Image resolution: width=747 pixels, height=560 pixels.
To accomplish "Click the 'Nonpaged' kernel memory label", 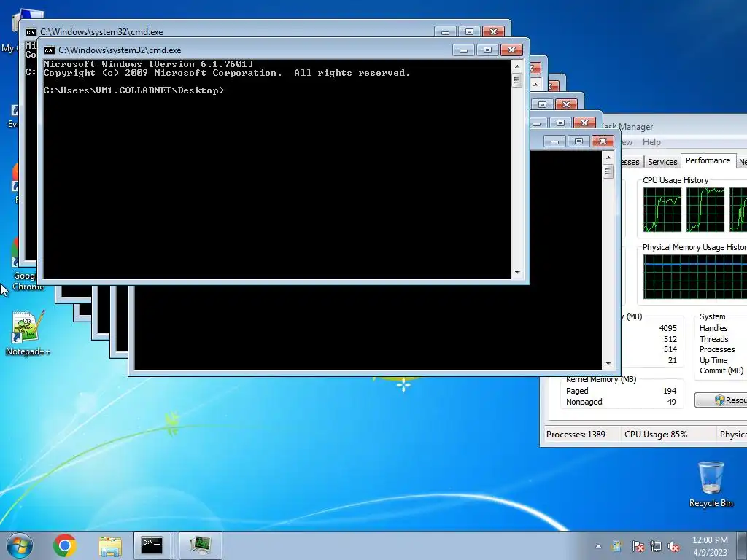I will [584, 402].
